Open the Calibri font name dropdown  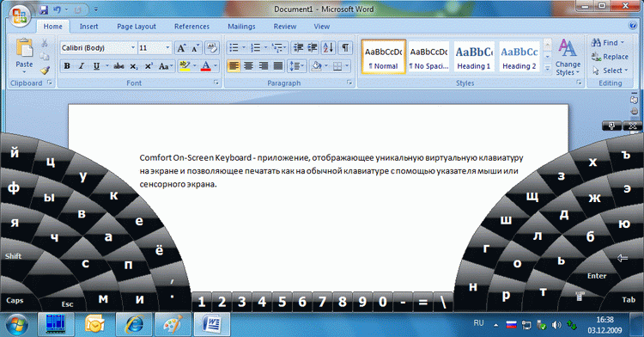coord(132,48)
